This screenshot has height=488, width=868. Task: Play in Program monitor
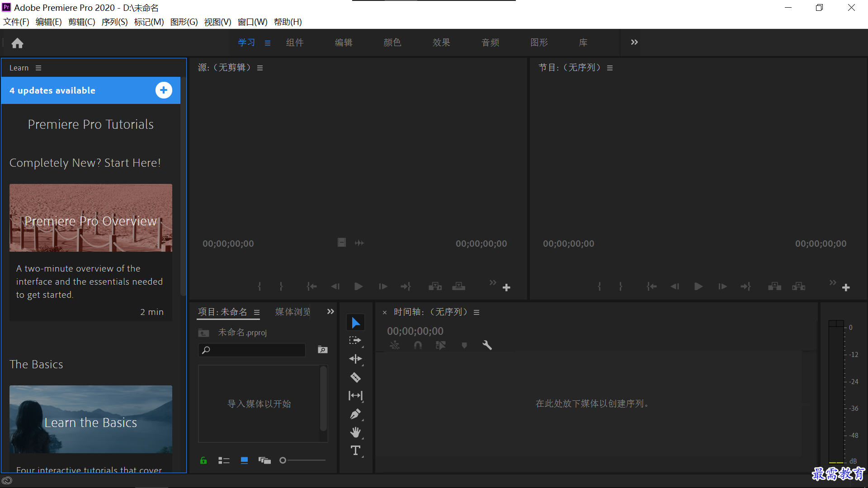(x=698, y=286)
